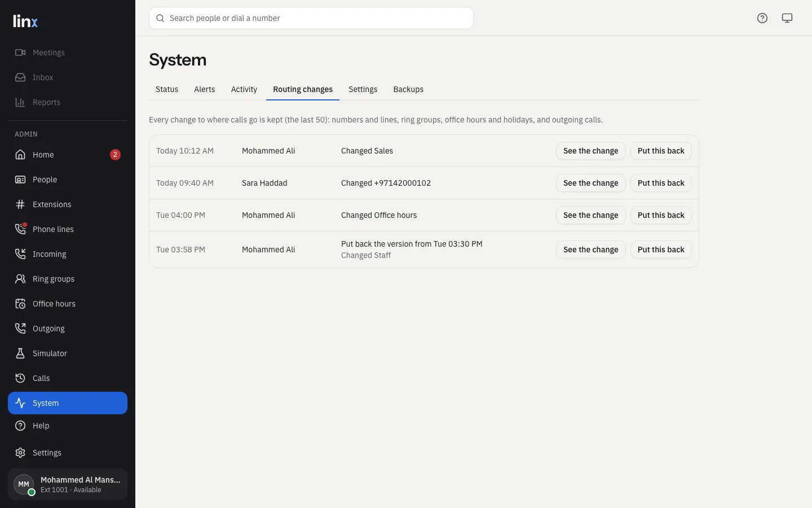Viewport: 812px width, 508px height.
Task: Open Reports bar chart icon
Action: pos(20,102)
